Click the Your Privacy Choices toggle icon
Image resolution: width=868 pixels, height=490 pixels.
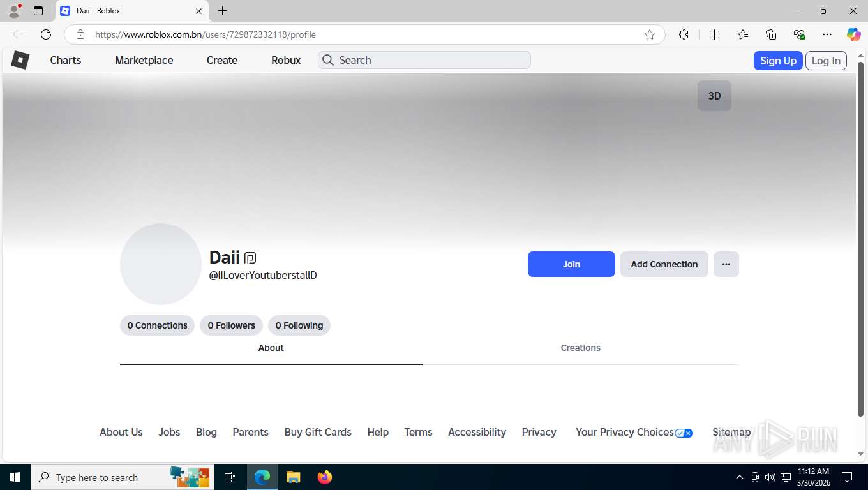tap(684, 433)
